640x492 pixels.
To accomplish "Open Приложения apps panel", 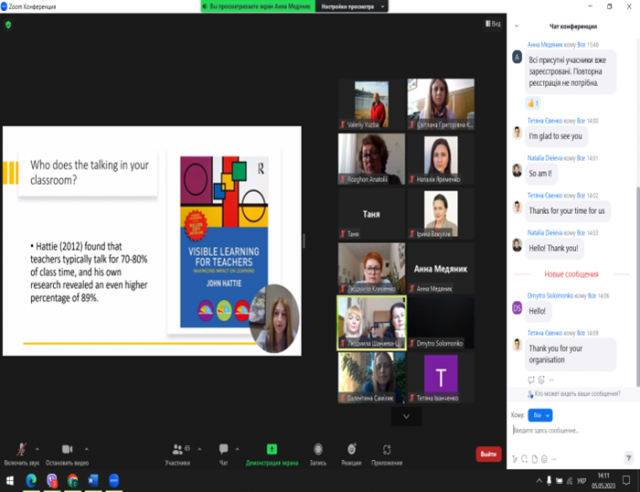I will 387,454.
